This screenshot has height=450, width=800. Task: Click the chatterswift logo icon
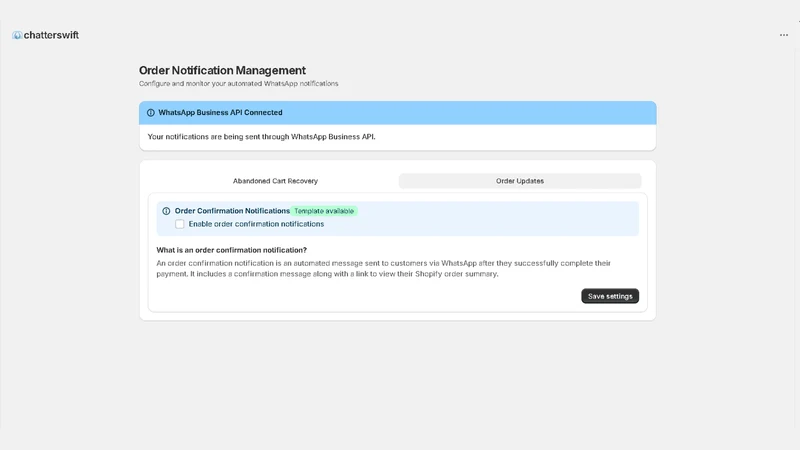[x=17, y=35]
